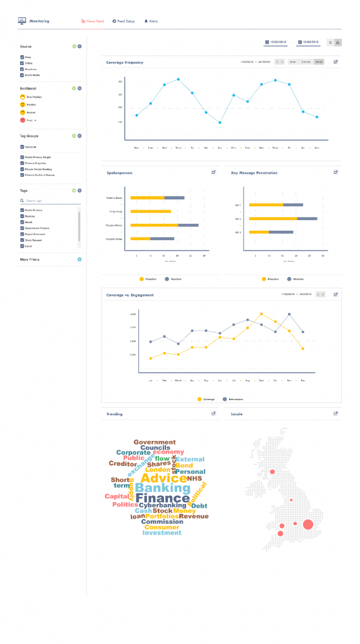Uncheck the Story Request tag
This screenshot has height=644, width=360.
pyautogui.click(x=22, y=240)
